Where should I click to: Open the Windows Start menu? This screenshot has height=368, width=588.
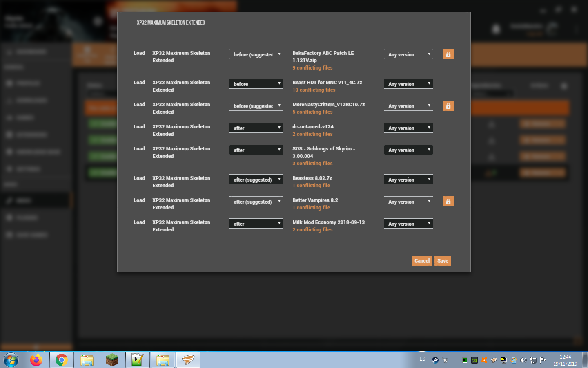coord(11,360)
